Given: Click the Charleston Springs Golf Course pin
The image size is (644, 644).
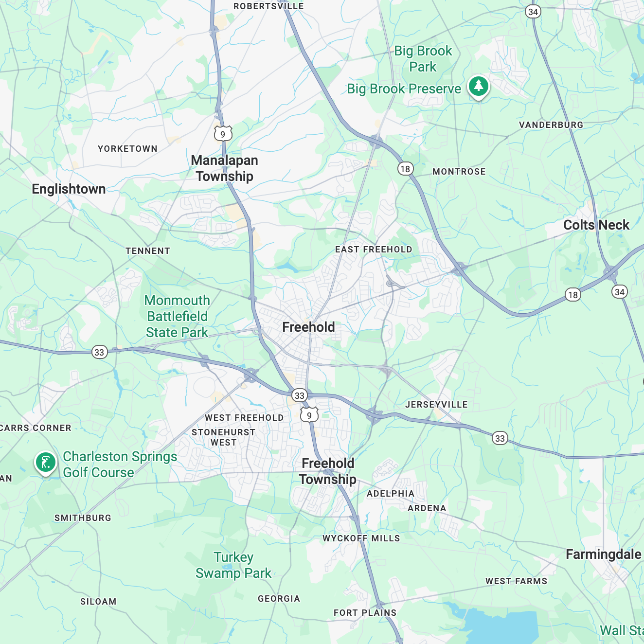Looking at the screenshot, I should [45, 463].
